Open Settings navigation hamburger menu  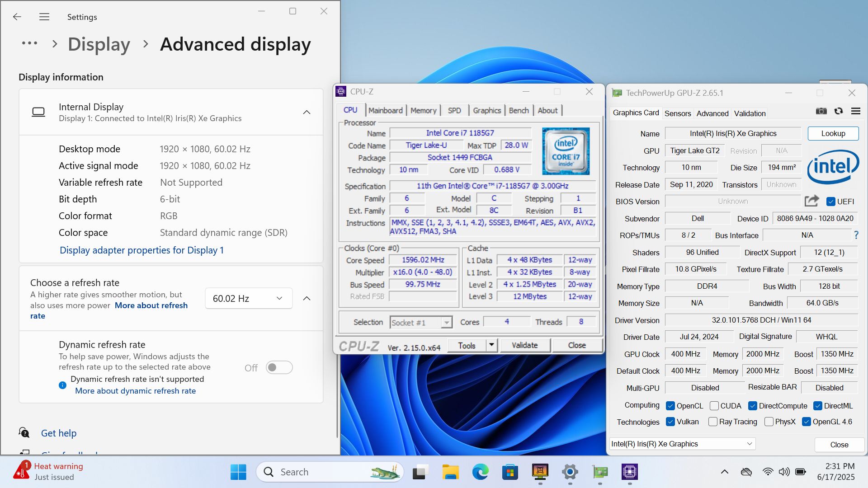tap(44, 17)
